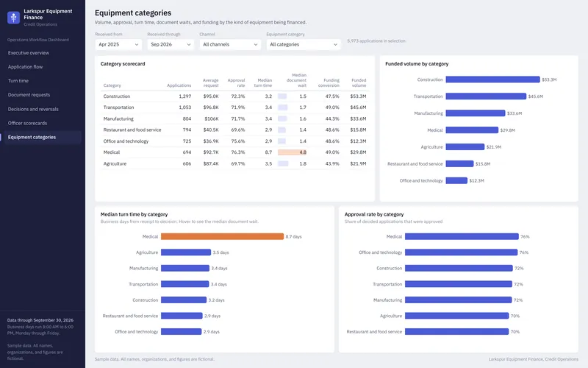
Task: Click the Construction 3.2 days turn time bar
Action: [x=184, y=300]
